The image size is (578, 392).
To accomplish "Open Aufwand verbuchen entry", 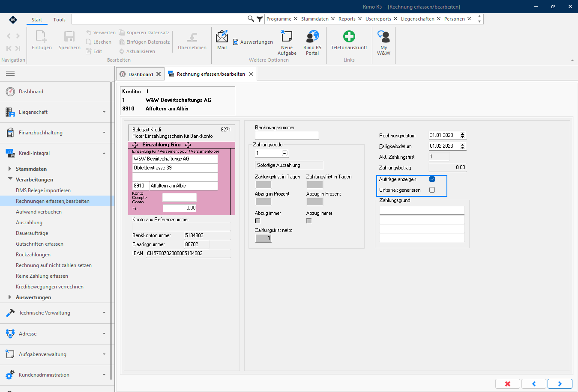I will pos(39,212).
